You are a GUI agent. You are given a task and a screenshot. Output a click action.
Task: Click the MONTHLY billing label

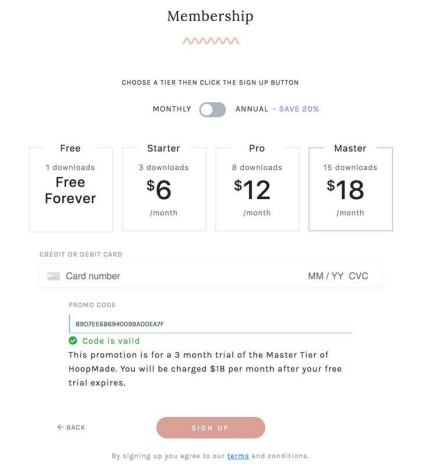(172, 109)
